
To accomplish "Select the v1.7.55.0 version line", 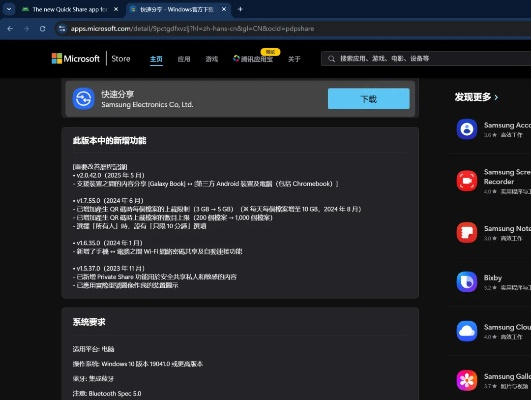I will coord(108,201).
